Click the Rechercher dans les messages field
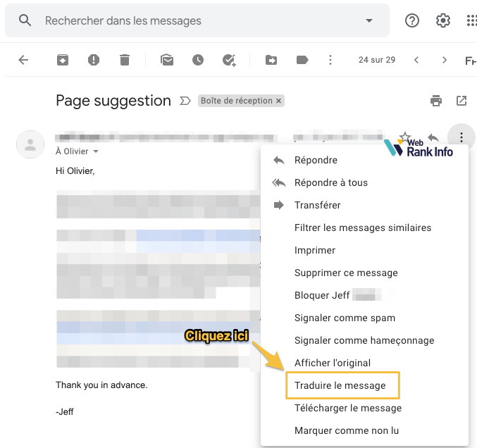Image resolution: width=477 pixels, height=448 pixels. coord(197,20)
